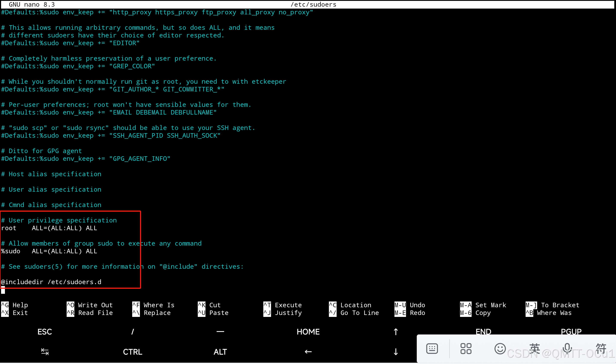Tap the PGUP key
This screenshot has width=616, height=364.
coord(571,332)
